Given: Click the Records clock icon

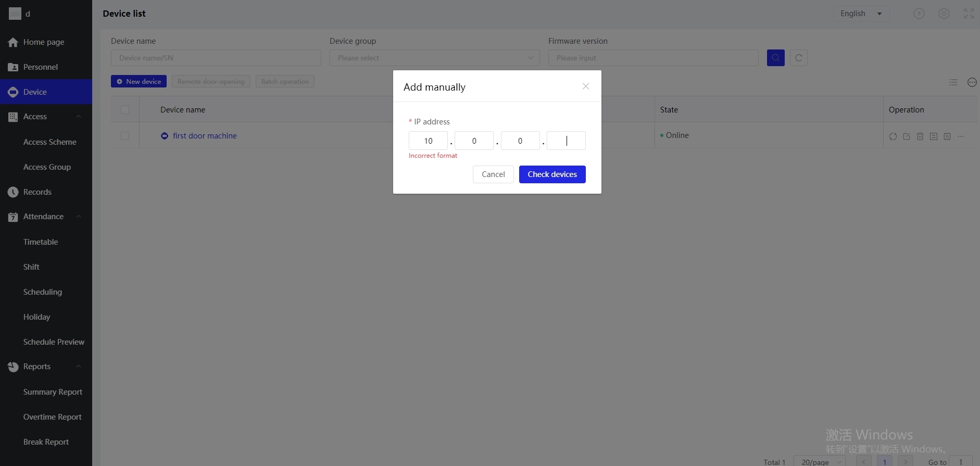Looking at the screenshot, I should tap(13, 192).
